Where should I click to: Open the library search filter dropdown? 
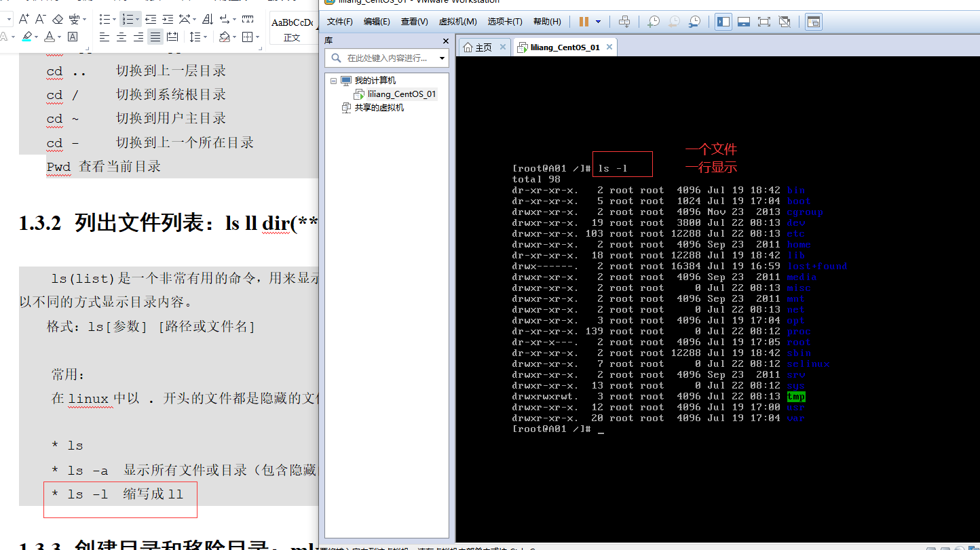[442, 58]
